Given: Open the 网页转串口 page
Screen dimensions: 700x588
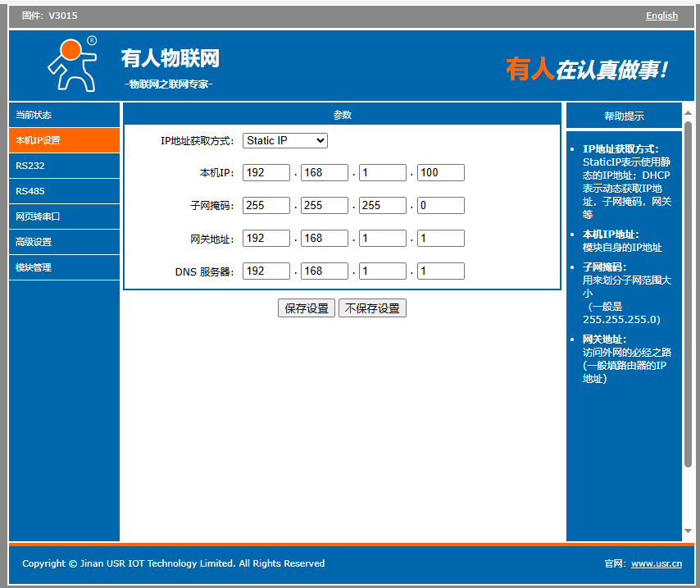Looking at the screenshot, I should (x=64, y=217).
